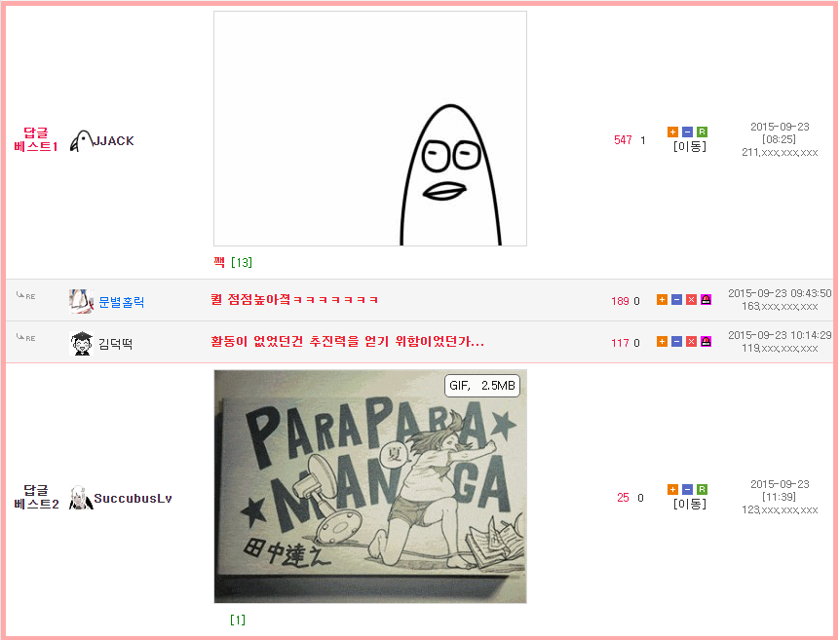Upvote 김덕떡's reply with the plus icon
The height and width of the screenshot is (640, 840).
pos(662,342)
